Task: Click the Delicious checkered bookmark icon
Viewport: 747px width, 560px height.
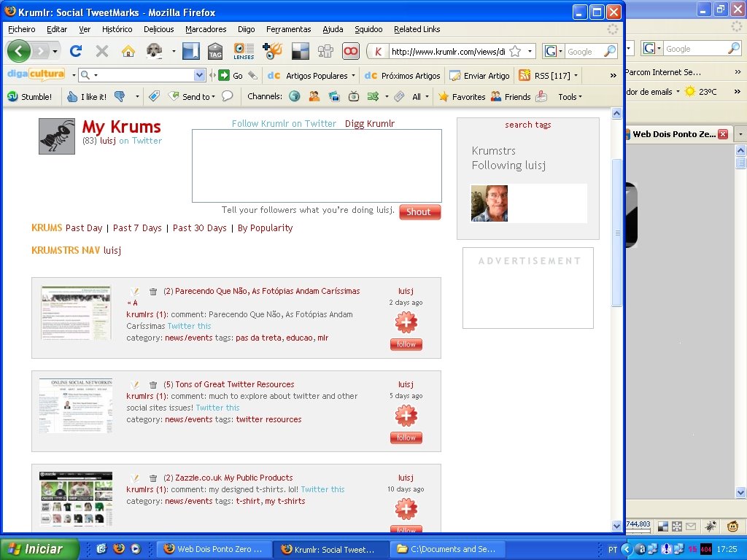Action: tap(300, 51)
